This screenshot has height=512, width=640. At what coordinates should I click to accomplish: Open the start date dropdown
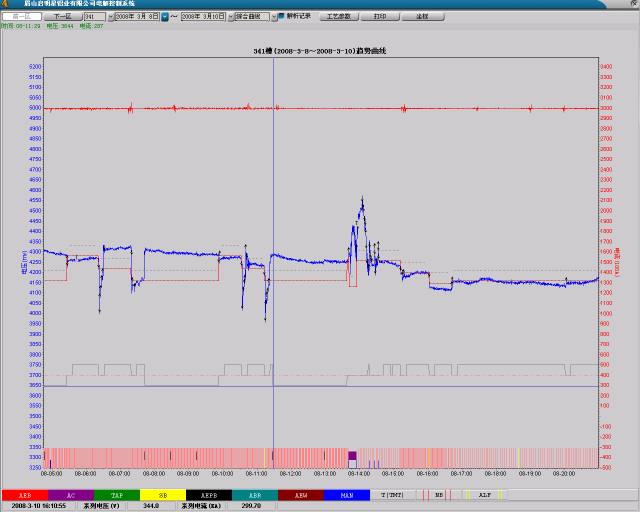[x=166, y=17]
